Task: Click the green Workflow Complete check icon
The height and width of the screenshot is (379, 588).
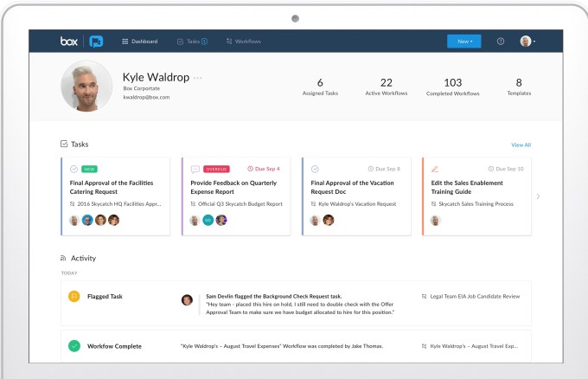Action: click(x=74, y=346)
